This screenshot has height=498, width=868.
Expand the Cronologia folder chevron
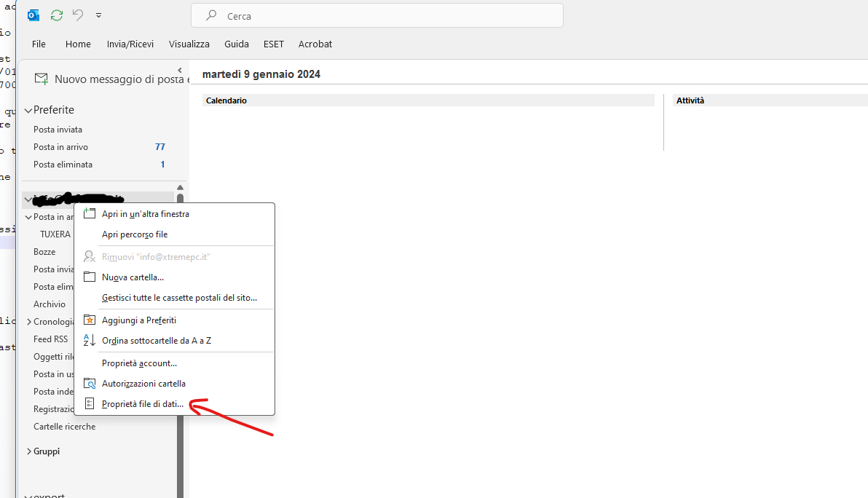[29, 322]
